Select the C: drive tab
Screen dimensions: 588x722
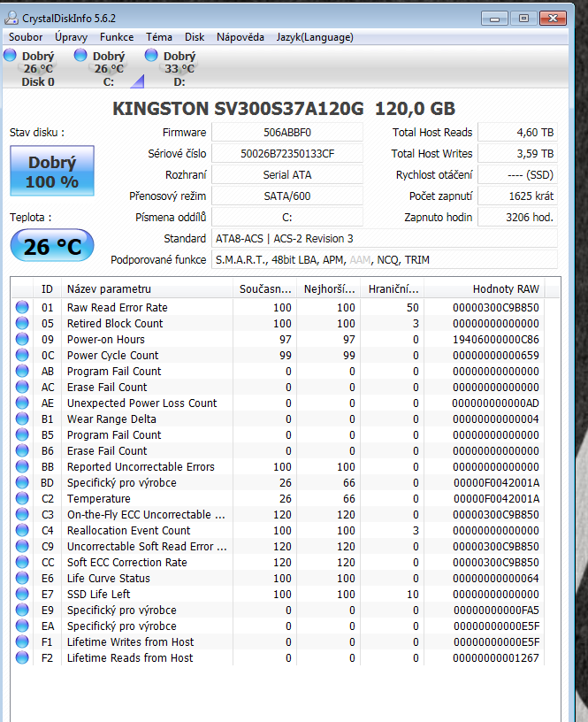tap(109, 68)
